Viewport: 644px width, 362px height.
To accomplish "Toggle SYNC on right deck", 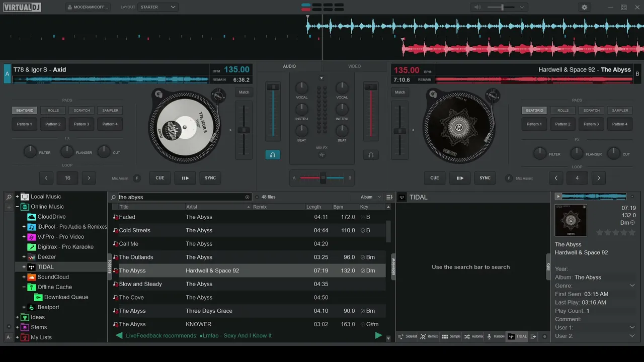I will (x=485, y=178).
